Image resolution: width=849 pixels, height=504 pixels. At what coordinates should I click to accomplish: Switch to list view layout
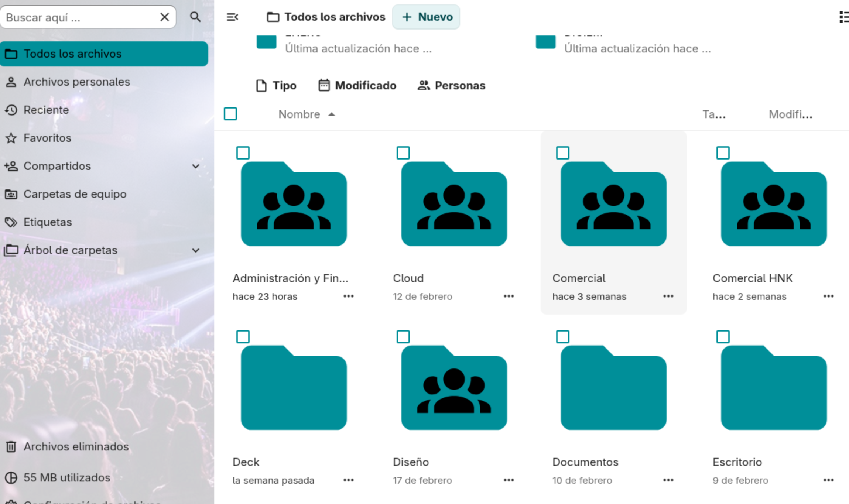coord(844,17)
